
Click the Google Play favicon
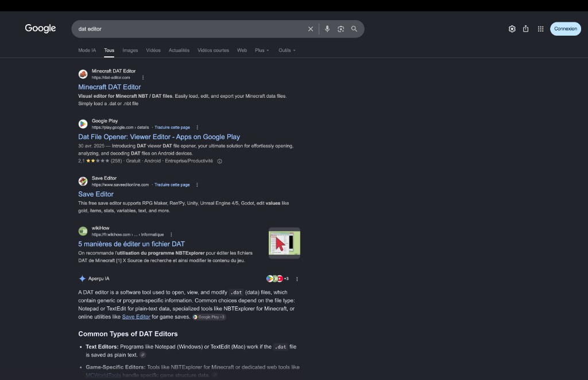tap(83, 124)
